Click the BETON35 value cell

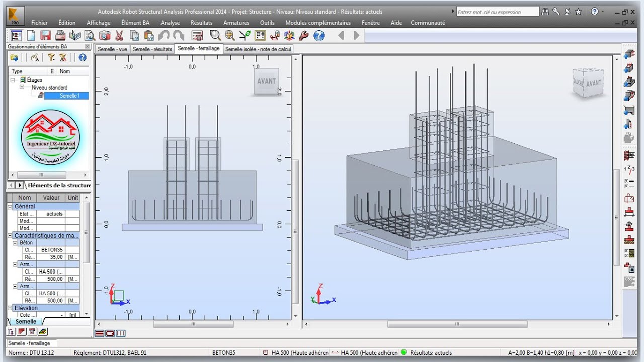tap(51, 250)
